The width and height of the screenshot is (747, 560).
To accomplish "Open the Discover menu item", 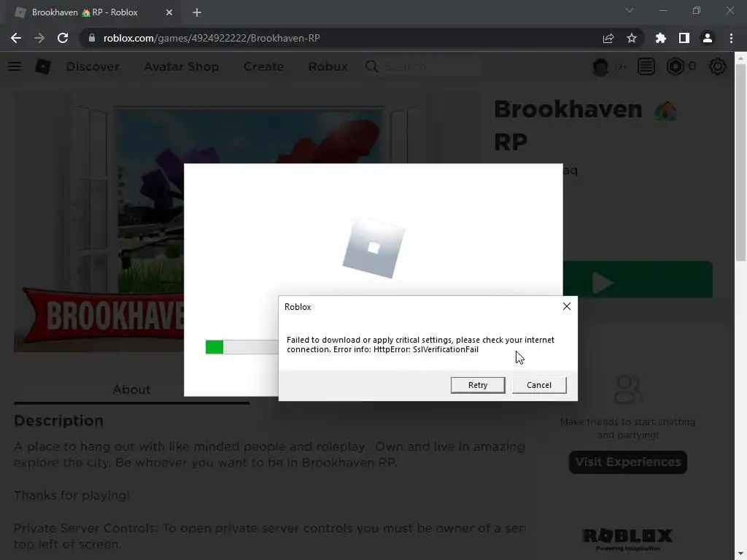I will (x=93, y=66).
